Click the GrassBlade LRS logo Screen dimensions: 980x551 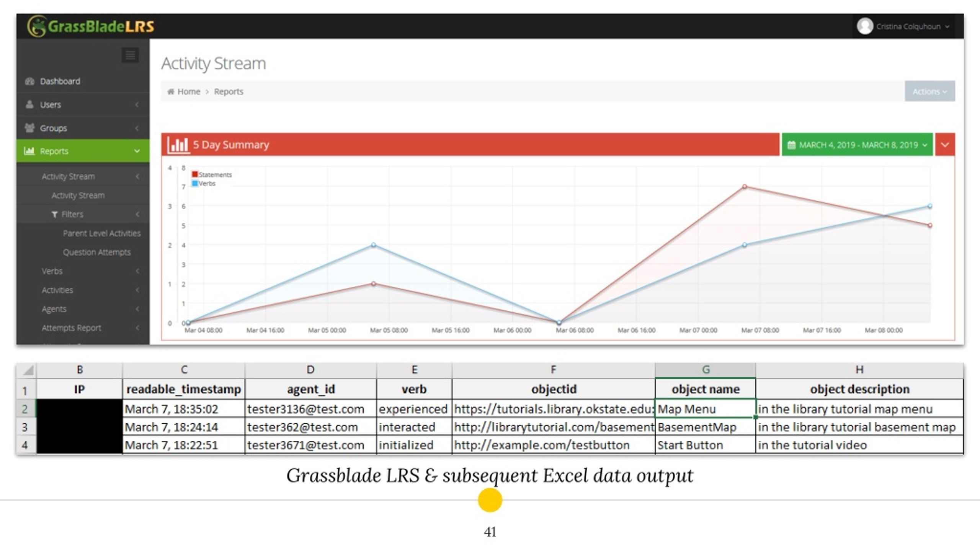tap(91, 26)
